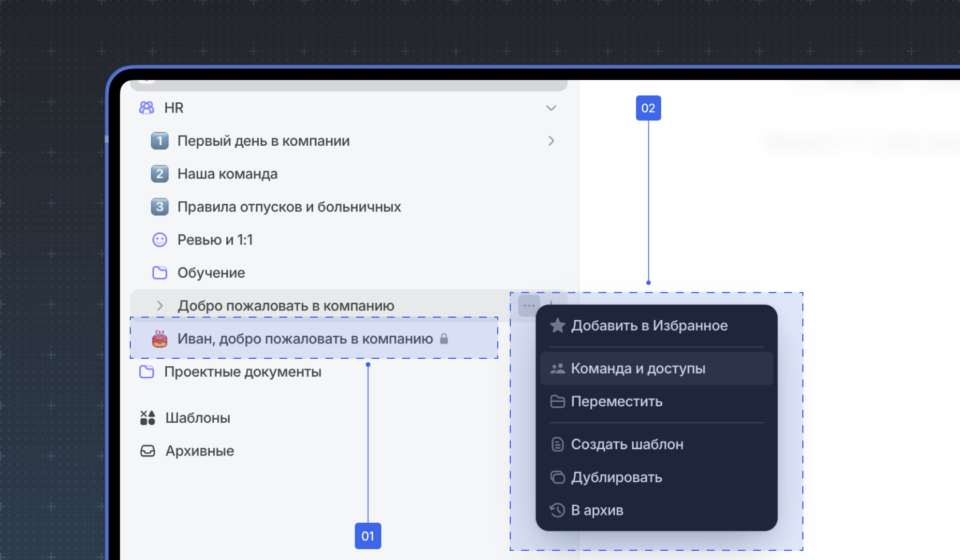The width and height of the screenshot is (960, 560).
Task: Open the Наша команда page
Action: coord(227,174)
